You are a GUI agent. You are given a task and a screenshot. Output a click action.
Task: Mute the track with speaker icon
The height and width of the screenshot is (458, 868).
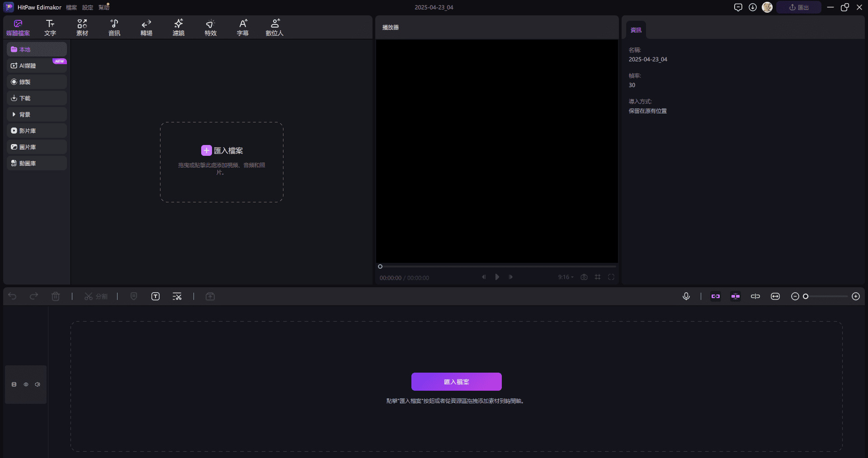pos(38,384)
